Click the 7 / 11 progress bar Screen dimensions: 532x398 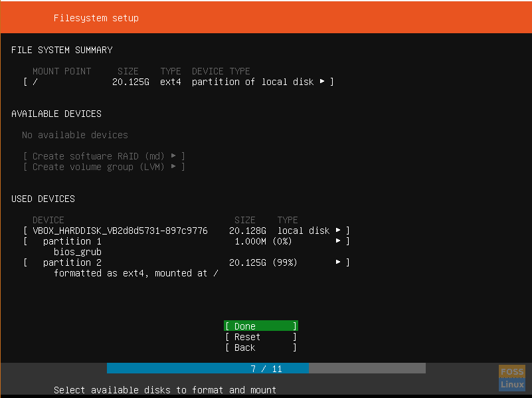coord(266,369)
